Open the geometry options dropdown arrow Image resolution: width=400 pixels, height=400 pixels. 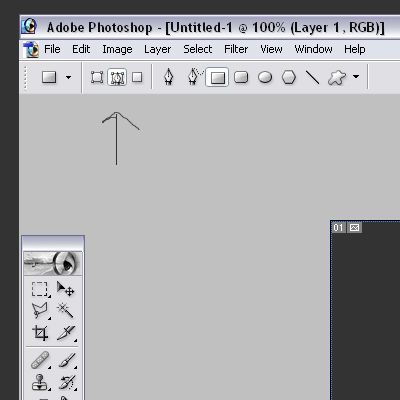356,77
